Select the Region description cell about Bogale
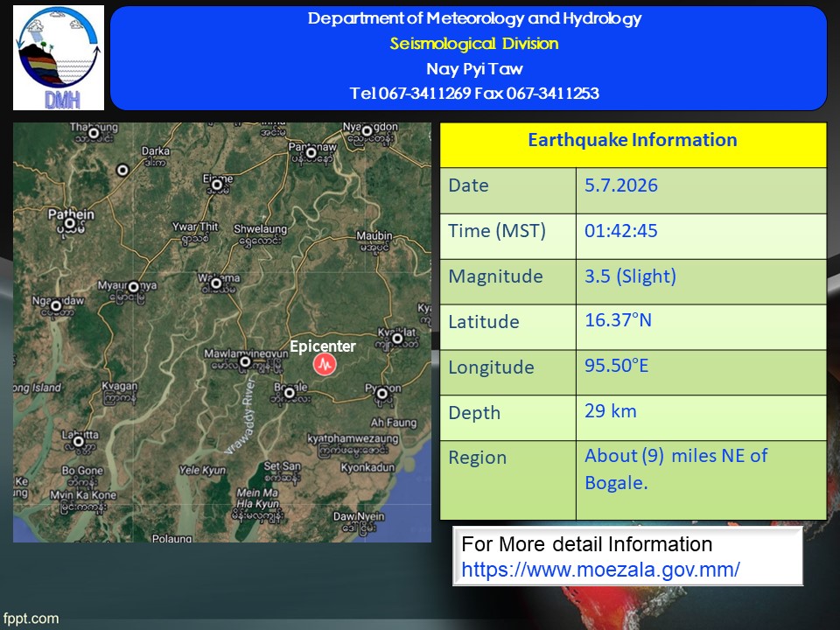 point(701,480)
